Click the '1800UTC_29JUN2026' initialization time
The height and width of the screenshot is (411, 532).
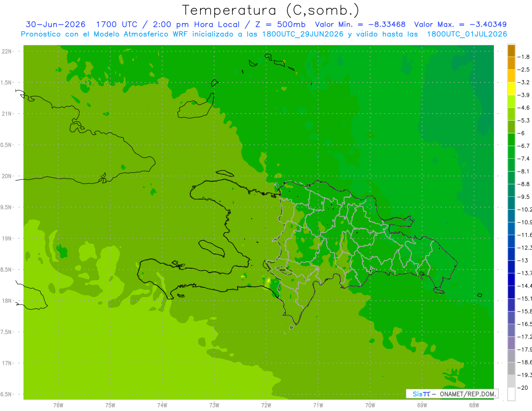point(302,34)
